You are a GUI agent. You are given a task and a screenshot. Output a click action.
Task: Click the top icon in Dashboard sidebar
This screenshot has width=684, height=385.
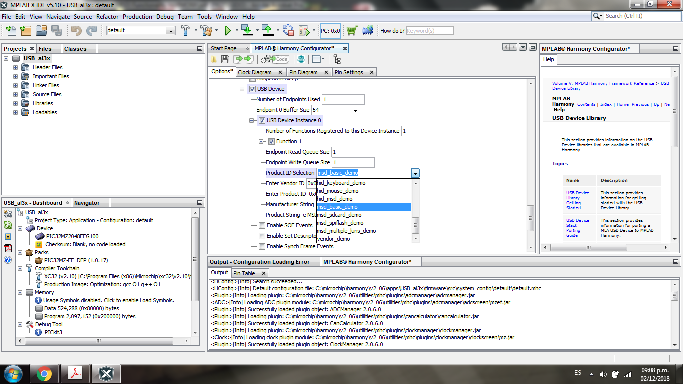pyautogui.click(x=8, y=213)
